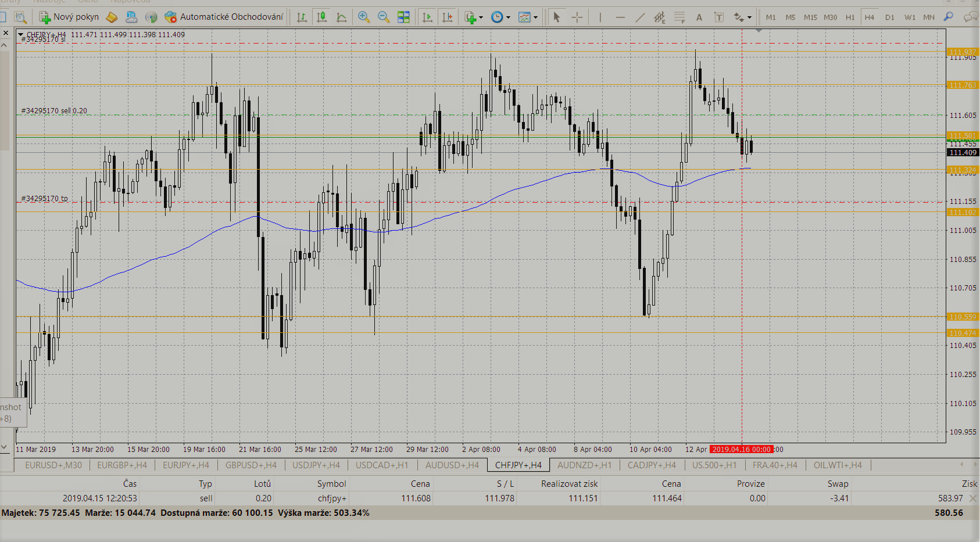The height and width of the screenshot is (542, 980).
Task: Toggle chart shift icon
Action: click(447, 17)
